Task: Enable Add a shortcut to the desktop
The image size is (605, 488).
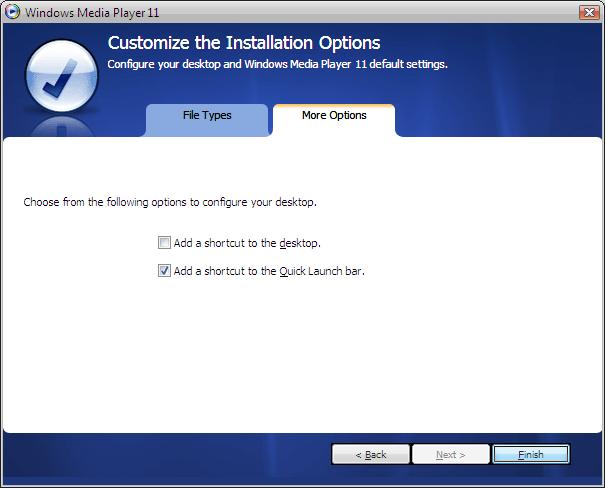Action: (x=164, y=243)
